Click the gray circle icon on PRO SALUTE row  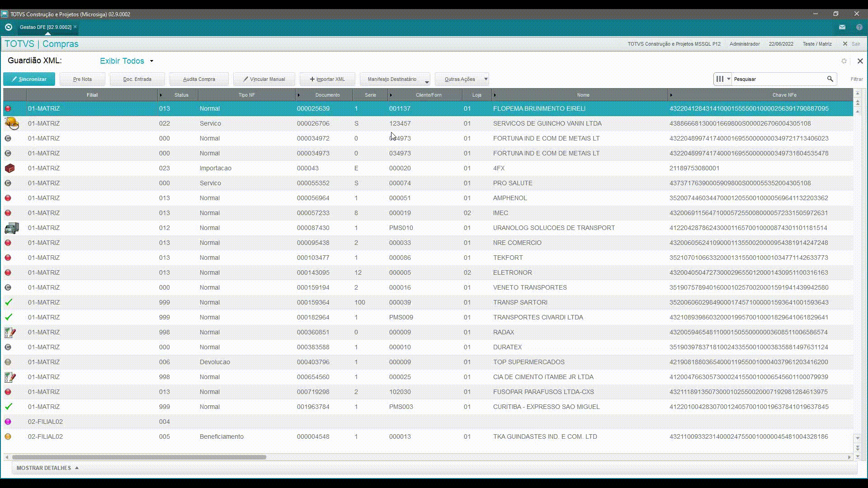(x=8, y=183)
